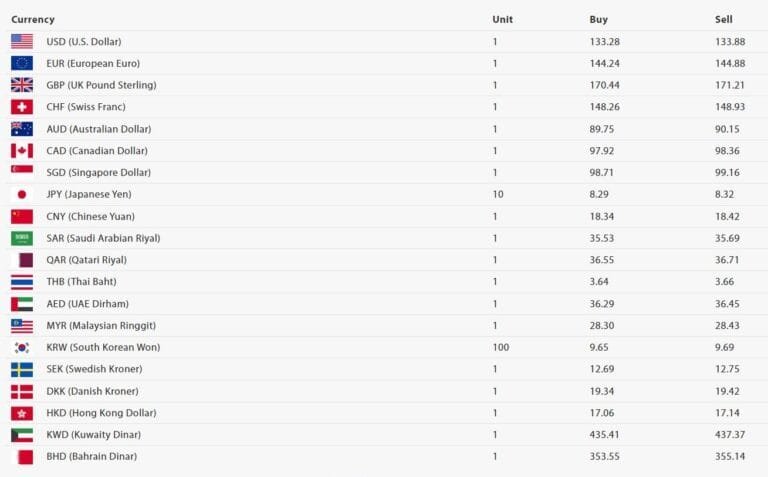
Task: Click the Canadian maple leaf flag
Action: click(x=22, y=151)
